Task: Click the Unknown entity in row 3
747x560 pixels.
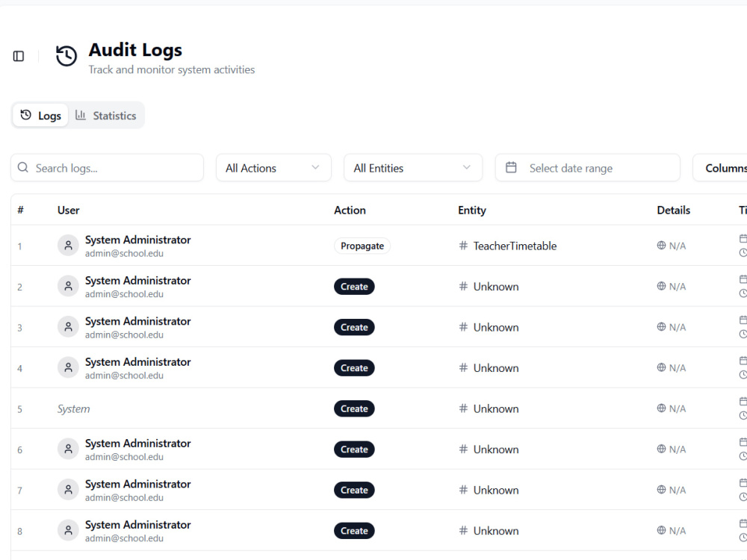Action: click(x=496, y=328)
